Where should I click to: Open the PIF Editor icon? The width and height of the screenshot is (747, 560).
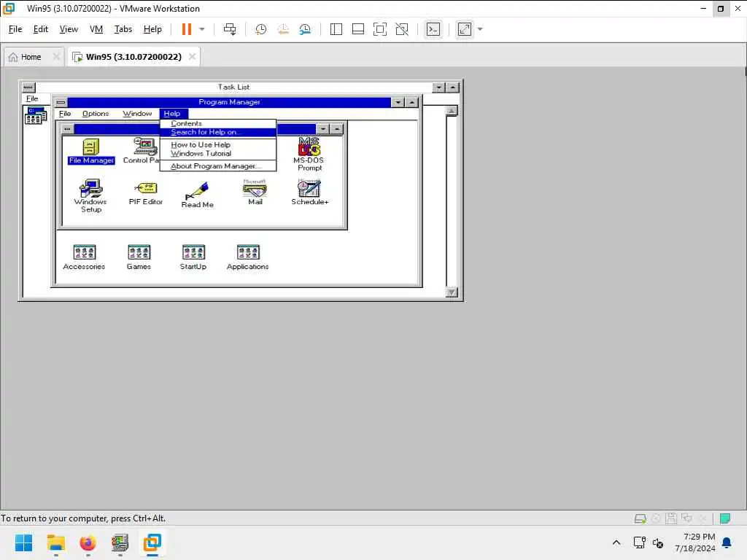tap(146, 192)
